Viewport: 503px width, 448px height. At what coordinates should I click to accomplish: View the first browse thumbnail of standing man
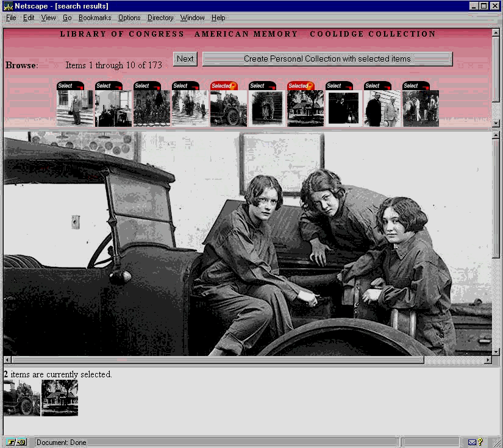point(75,108)
